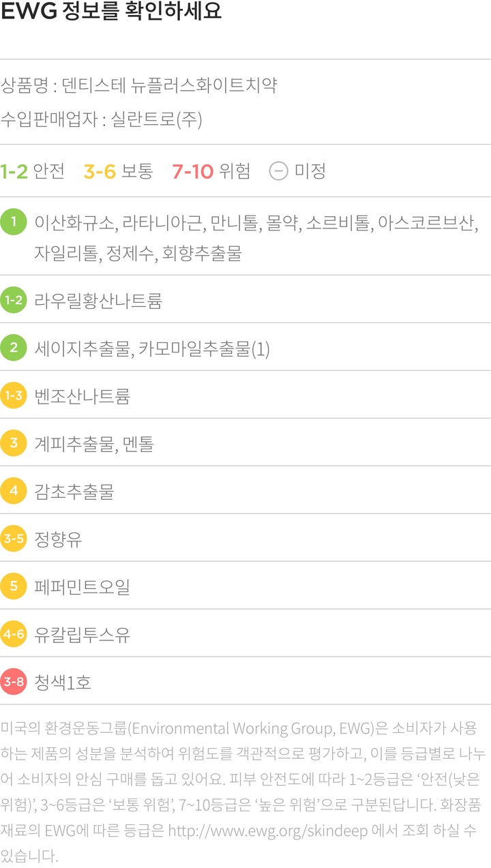
Task: Click the 1-2 안전 legend label
Action: click(33, 171)
